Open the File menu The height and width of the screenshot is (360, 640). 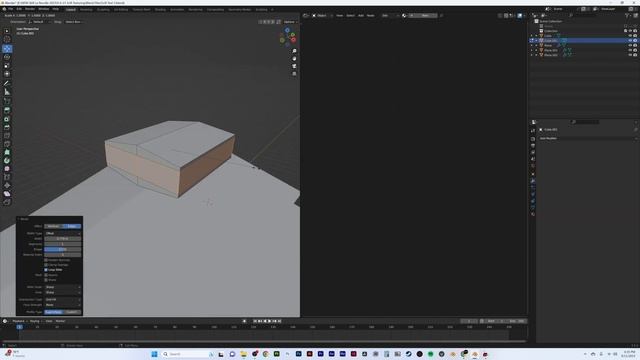point(11,9)
